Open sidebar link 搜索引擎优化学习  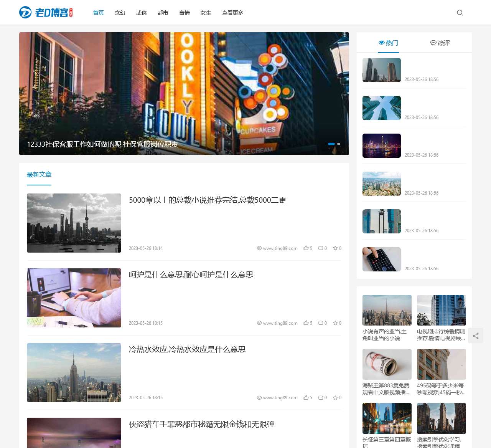(x=441, y=442)
